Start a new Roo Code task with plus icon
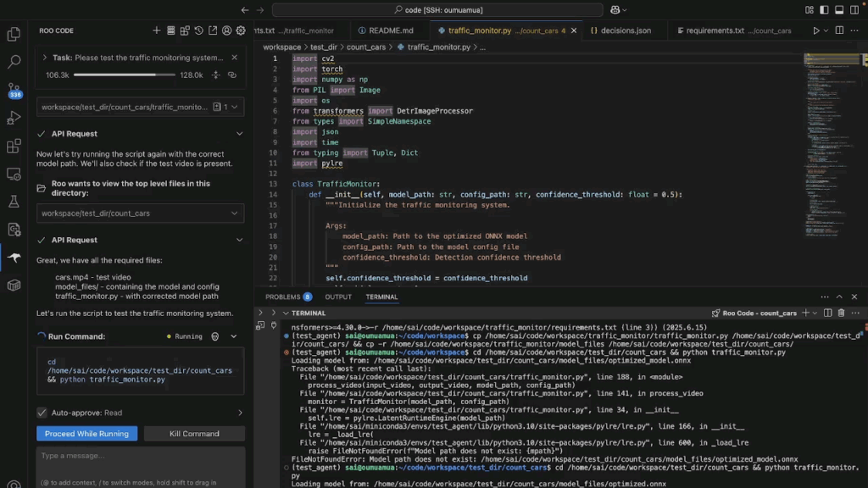Screen dimensions: 868x488 pyautogui.click(x=157, y=30)
